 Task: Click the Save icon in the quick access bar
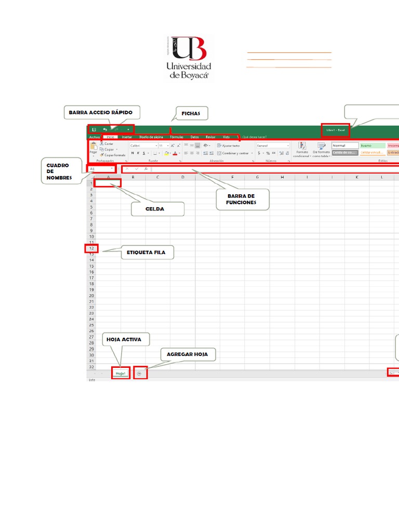pyautogui.click(x=94, y=129)
